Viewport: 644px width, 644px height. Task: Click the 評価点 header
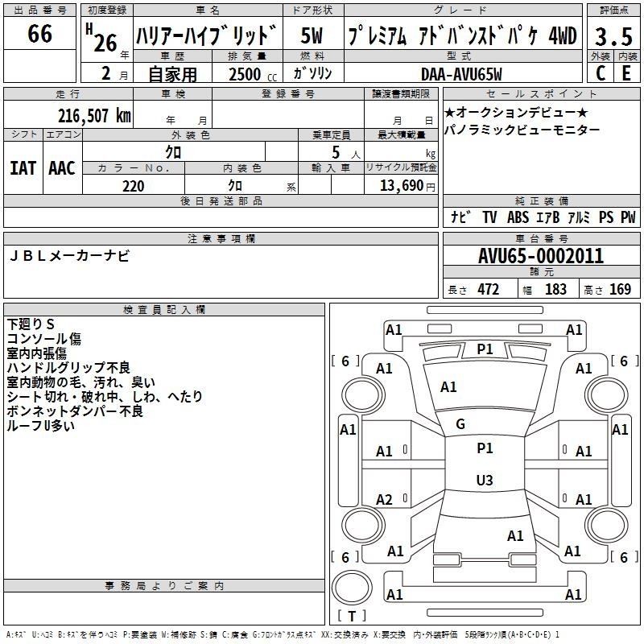coord(613,10)
